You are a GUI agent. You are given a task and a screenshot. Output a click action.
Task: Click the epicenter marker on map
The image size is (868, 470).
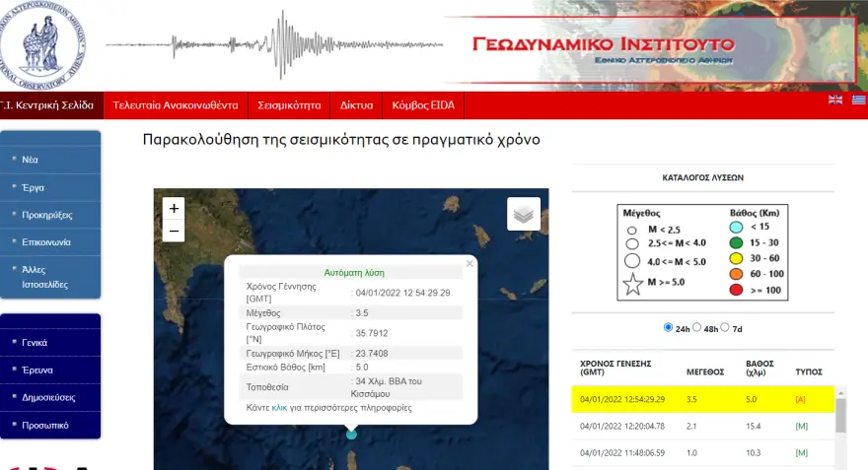[351, 433]
